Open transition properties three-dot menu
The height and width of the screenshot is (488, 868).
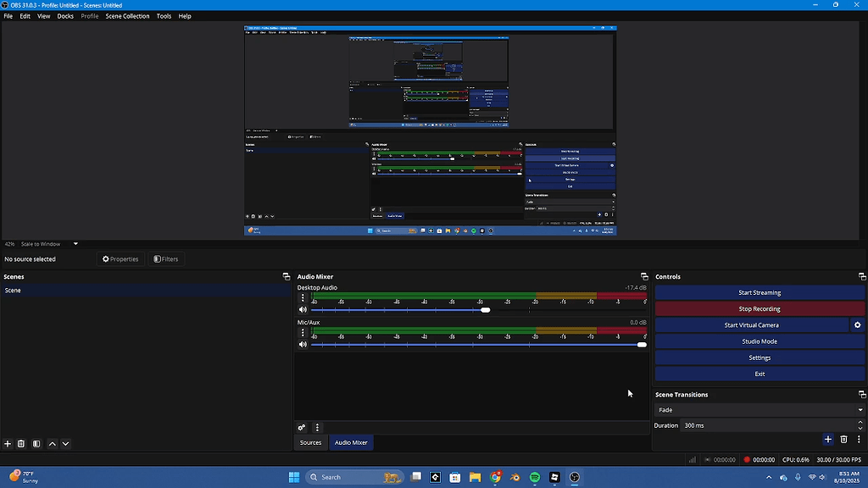860,440
